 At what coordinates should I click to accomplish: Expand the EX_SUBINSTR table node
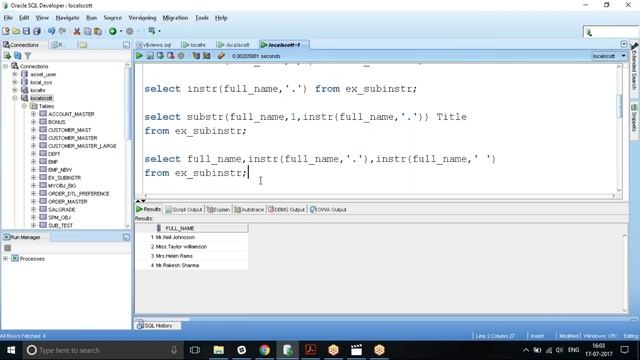tap(33, 178)
